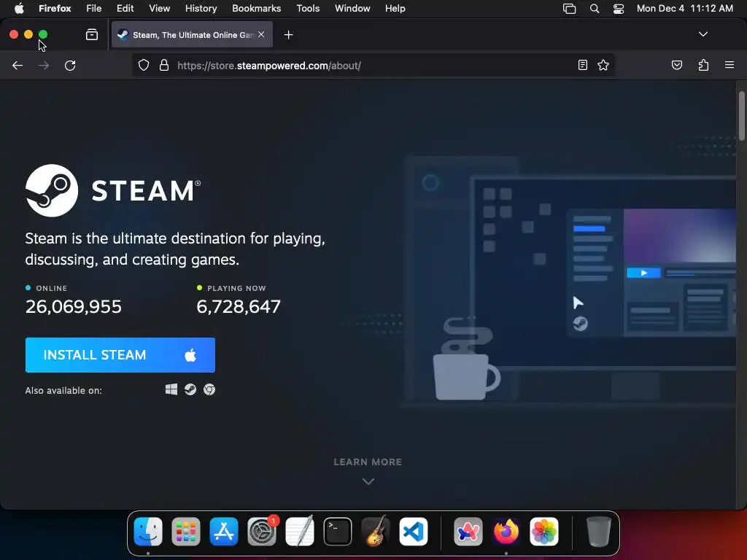The width and height of the screenshot is (747, 560).
Task: Click the Stage Manager window icon in menu bar
Action: pyautogui.click(x=569, y=8)
